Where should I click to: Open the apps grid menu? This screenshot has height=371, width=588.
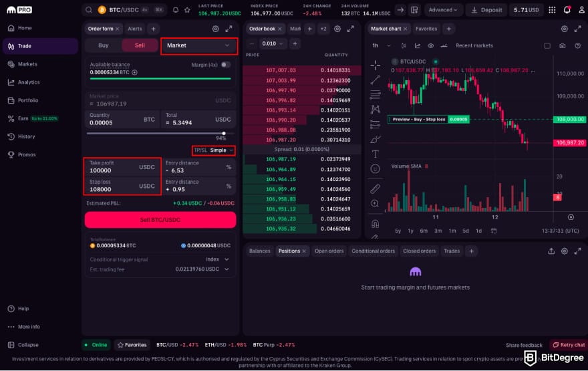tap(552, 10)
